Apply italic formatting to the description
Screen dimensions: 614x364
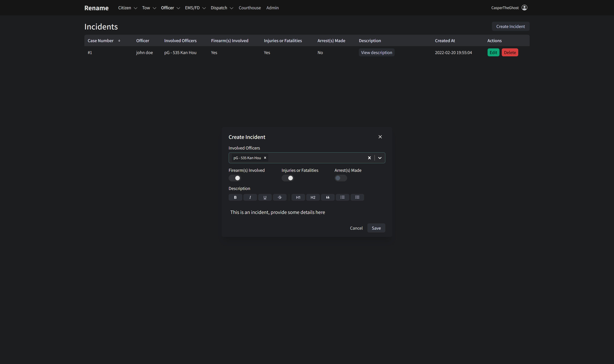coord(250,197)
